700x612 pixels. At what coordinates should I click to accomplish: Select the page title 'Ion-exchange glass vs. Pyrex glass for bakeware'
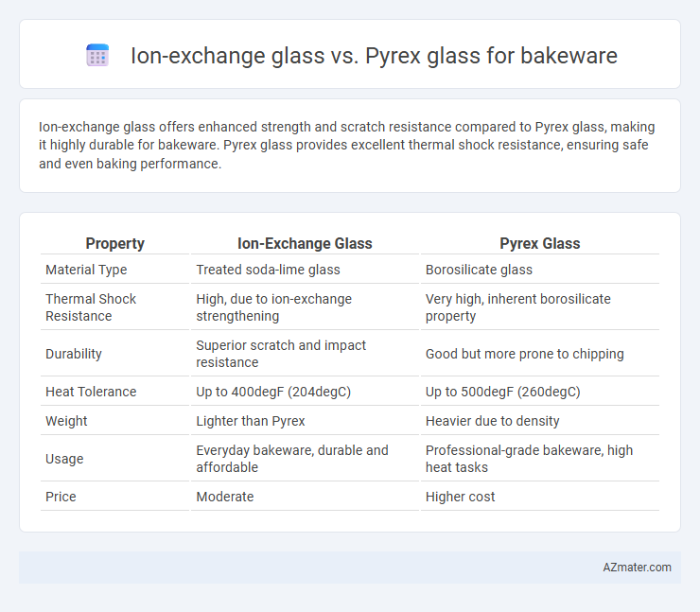click(374, 56)
